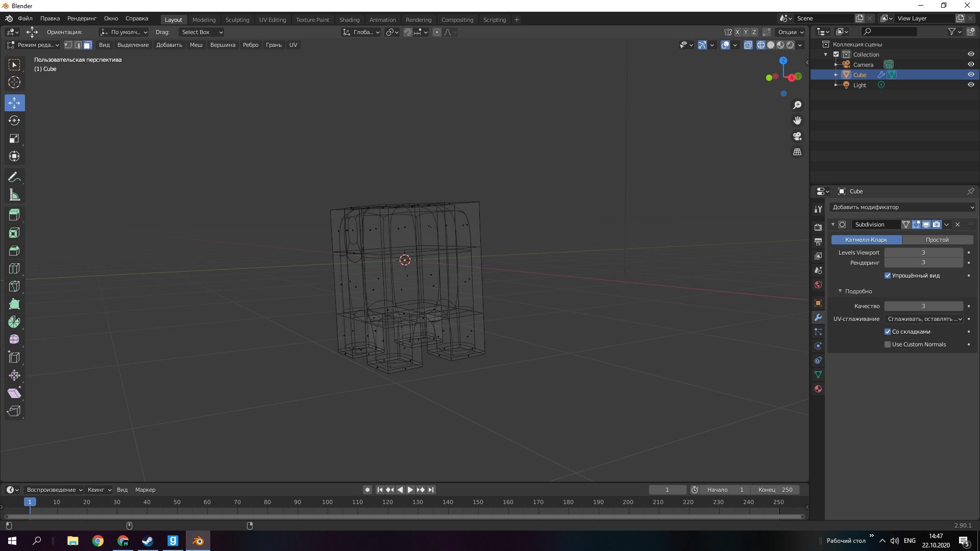Enable Use Custom Normals checkbox
This screenshot has width=980, height=551.
tap(888, 344)
